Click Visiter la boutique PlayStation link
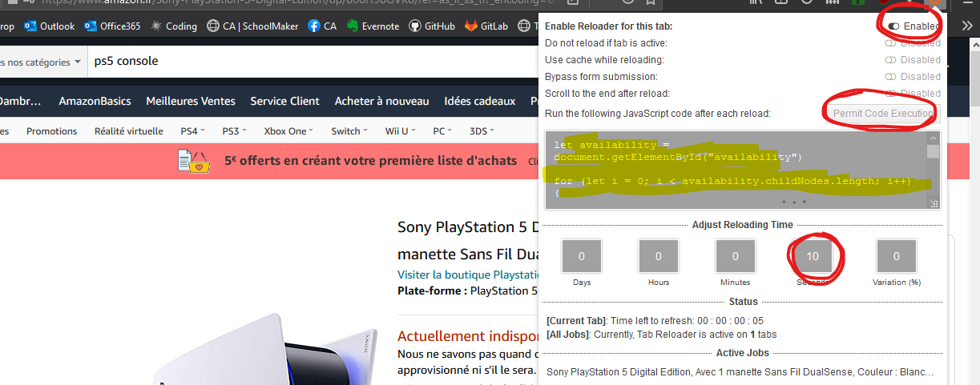This screenshot has height=385, width=980. coord(467,275)
